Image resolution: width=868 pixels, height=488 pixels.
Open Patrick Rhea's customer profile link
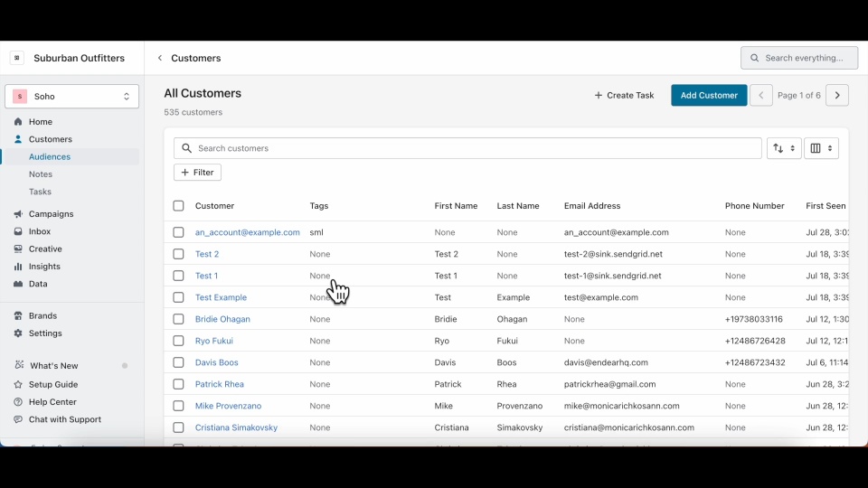click(x=220, y=384)
